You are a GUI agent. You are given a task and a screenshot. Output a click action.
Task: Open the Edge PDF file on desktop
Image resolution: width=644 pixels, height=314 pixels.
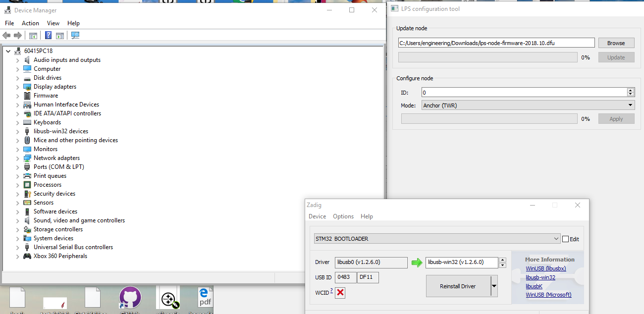tap(205, 298)
